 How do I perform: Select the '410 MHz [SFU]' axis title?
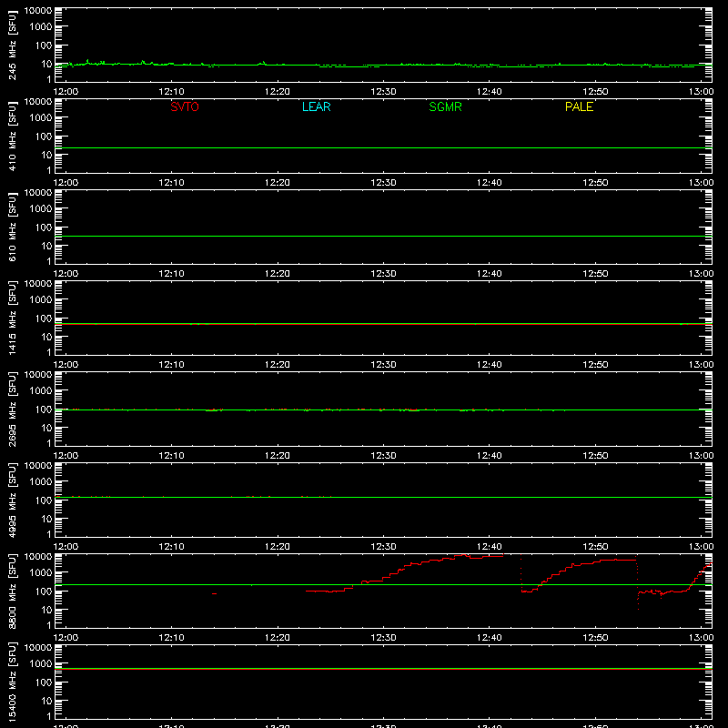click(x=12, y=136)
